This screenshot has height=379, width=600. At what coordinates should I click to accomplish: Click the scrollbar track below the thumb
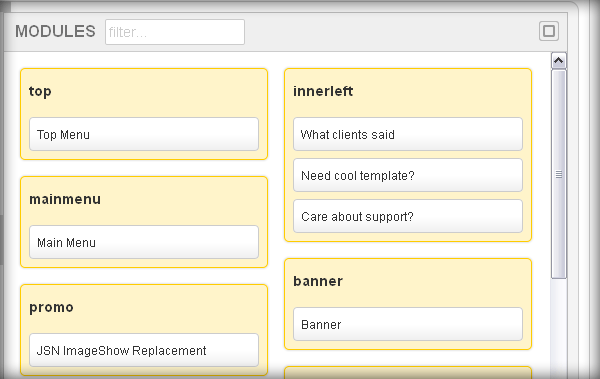pos(559,328)
